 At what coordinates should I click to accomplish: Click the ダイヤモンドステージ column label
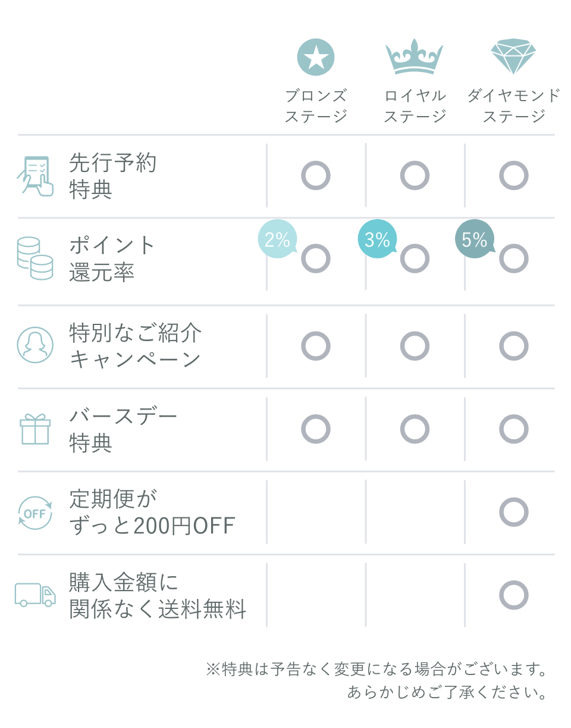(514, 106)
